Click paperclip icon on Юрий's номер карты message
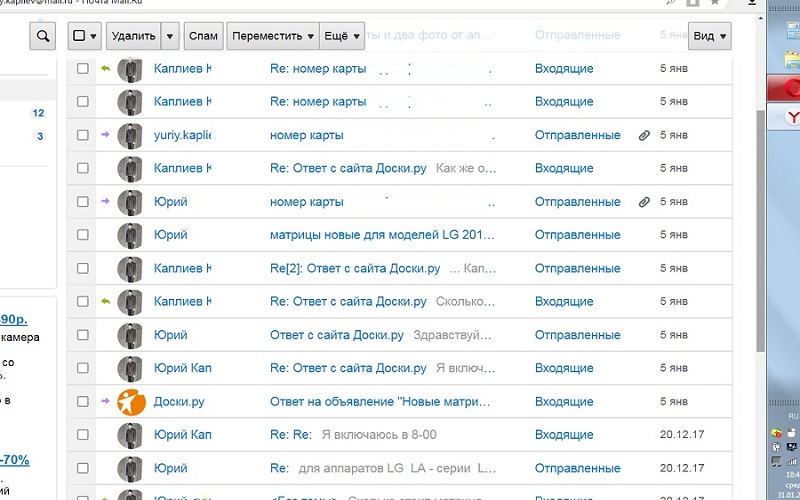800x500 pixels. pos(644,202)
